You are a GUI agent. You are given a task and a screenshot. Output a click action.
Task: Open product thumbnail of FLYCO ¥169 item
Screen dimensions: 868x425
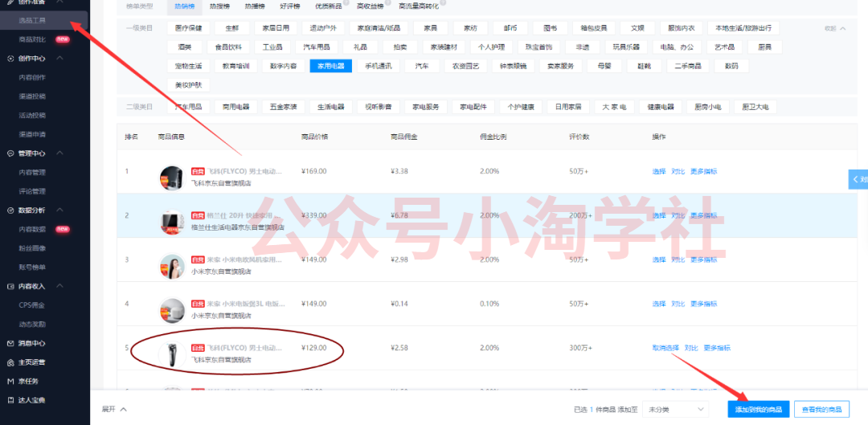pos(171,177)
